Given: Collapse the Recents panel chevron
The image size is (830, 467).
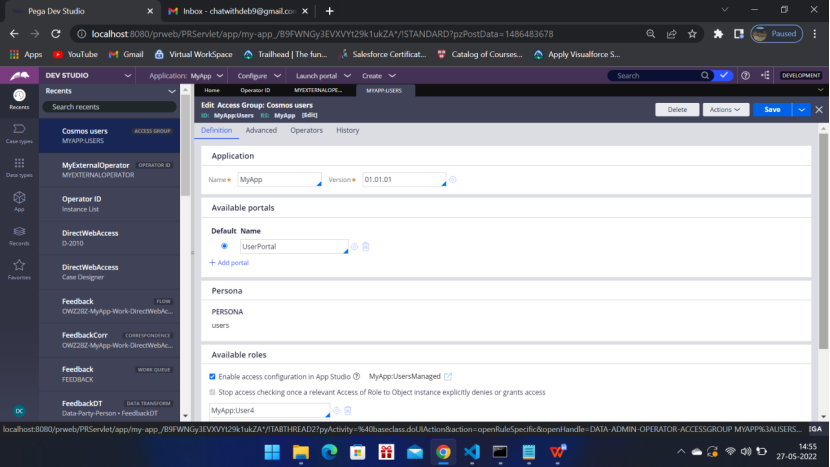Looking at the screenshot, I should [172, 92].
